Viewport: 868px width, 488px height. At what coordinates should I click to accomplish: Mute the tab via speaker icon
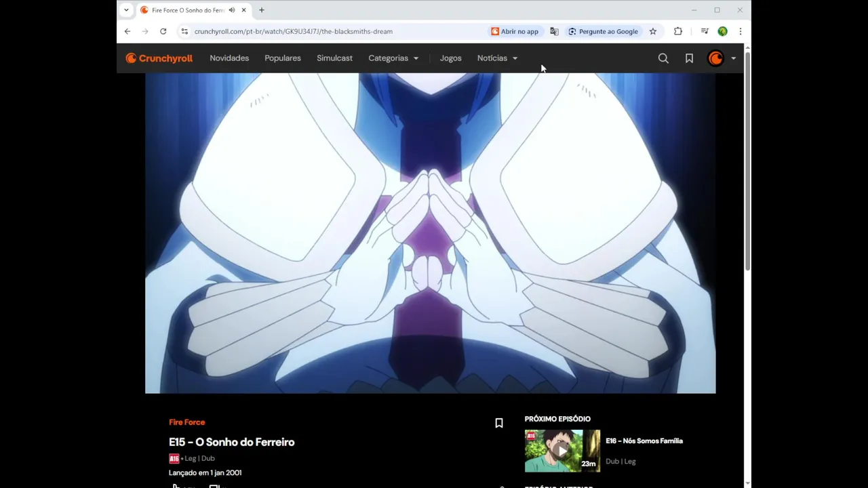pyautogui.click(x=232, y=10)
